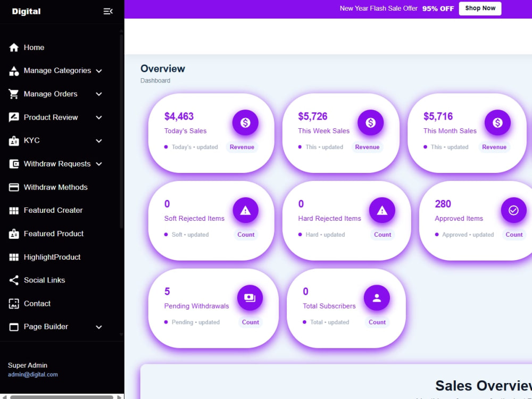Click the Featured Creater grid icon

(x=14, y=211)
